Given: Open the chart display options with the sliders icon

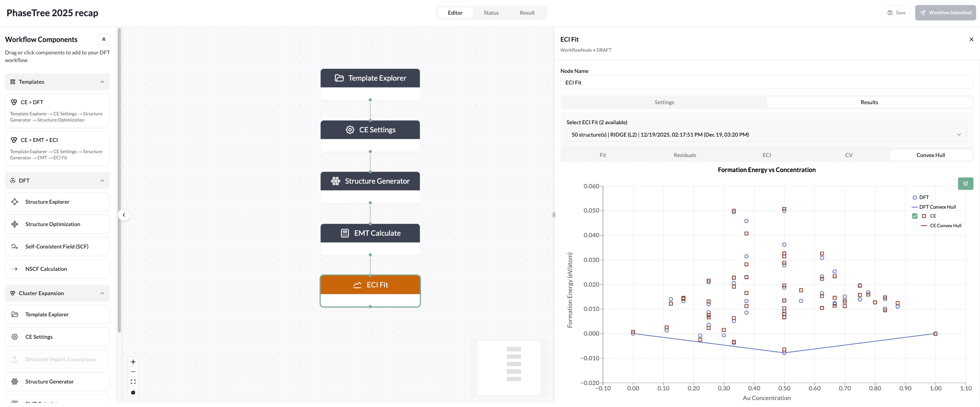Looking at the screenshot, I should (966, 184).
